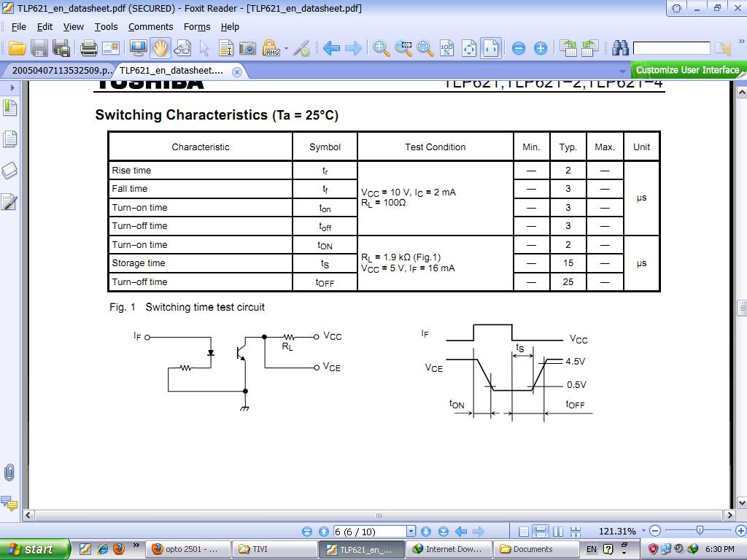Image resolution: width=747 pixels, height=560 pixels.
Task: Click toolbar blue plus zoom-in button
Action: point(541,48)
